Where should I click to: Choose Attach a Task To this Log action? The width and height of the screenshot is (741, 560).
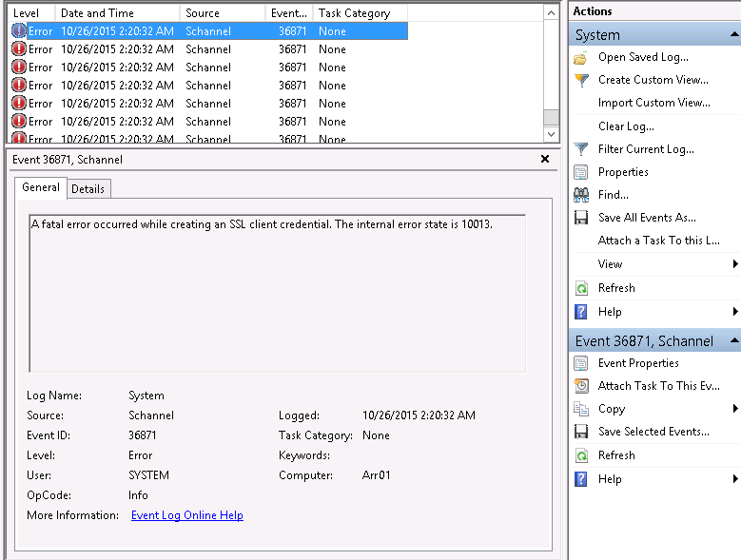click(x=659, y=241)
